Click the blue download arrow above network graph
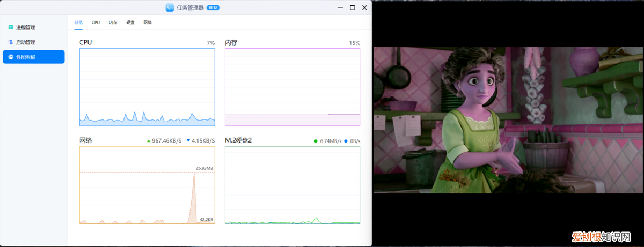The image size is (644, 247). (188, 141)
